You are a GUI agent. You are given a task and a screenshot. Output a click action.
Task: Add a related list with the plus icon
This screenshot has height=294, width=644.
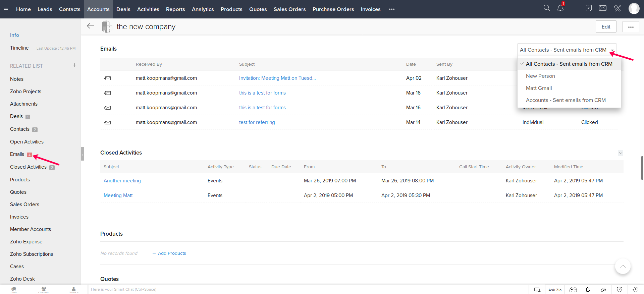(x=74, y=65)
